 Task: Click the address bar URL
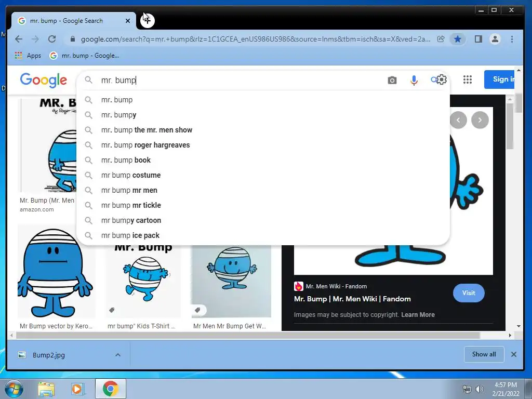click(x=255, y=39)
